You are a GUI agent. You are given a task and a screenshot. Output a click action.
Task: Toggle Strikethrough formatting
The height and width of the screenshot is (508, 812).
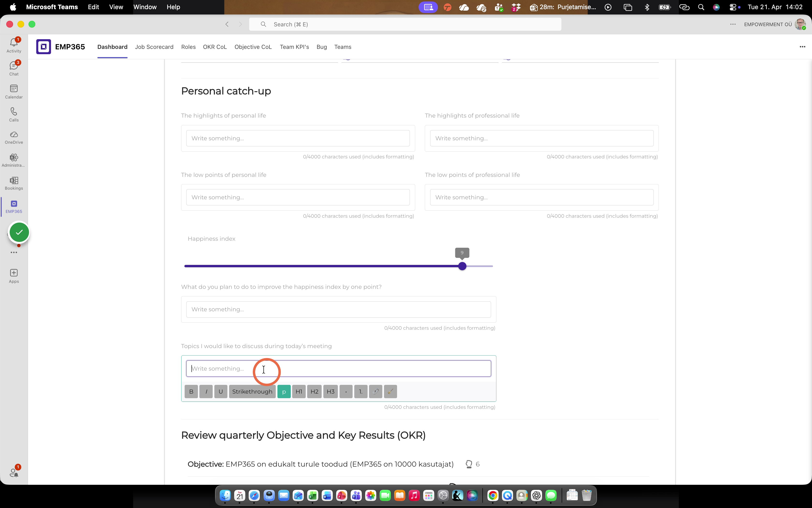point(252,391)
